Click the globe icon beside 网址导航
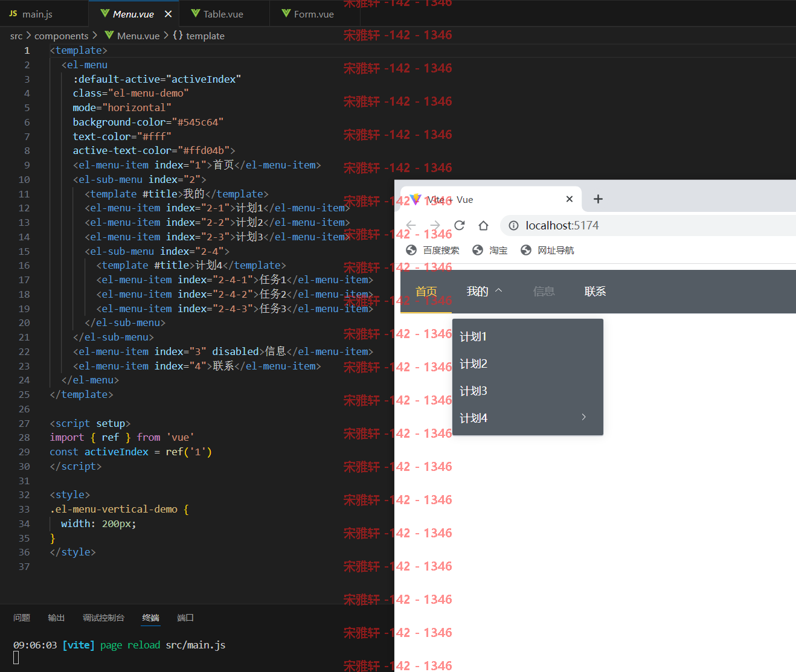This screenshot has height=672, width=796. (x=526, y=250)
